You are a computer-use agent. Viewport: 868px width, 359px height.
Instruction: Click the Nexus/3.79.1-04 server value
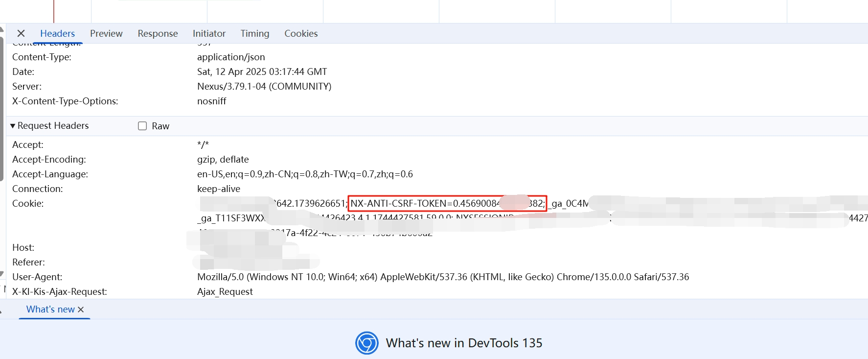(x=264, y=86)
